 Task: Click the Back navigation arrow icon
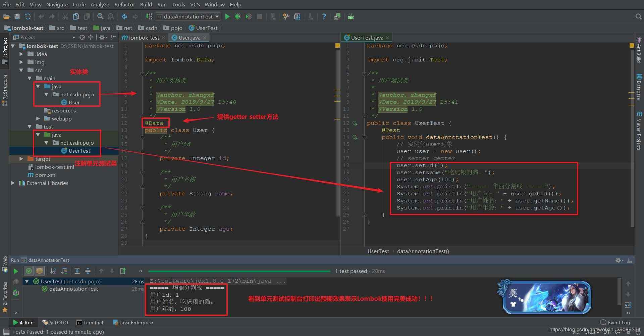point(124,16)
